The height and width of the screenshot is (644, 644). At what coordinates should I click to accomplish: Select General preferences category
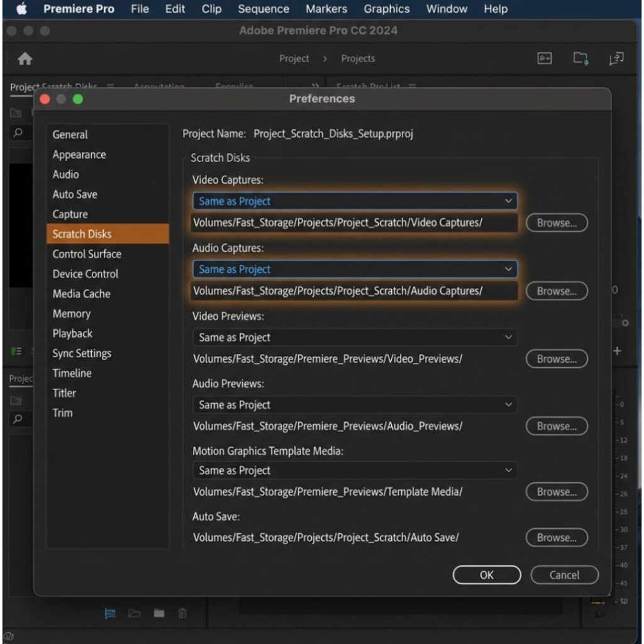108,135
